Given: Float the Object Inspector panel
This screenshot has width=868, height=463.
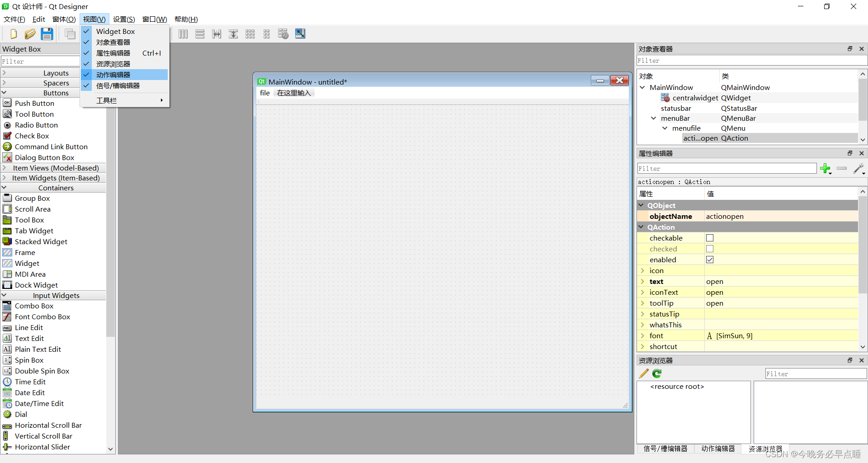Looking at the screenshot, I should coord(850,49).
